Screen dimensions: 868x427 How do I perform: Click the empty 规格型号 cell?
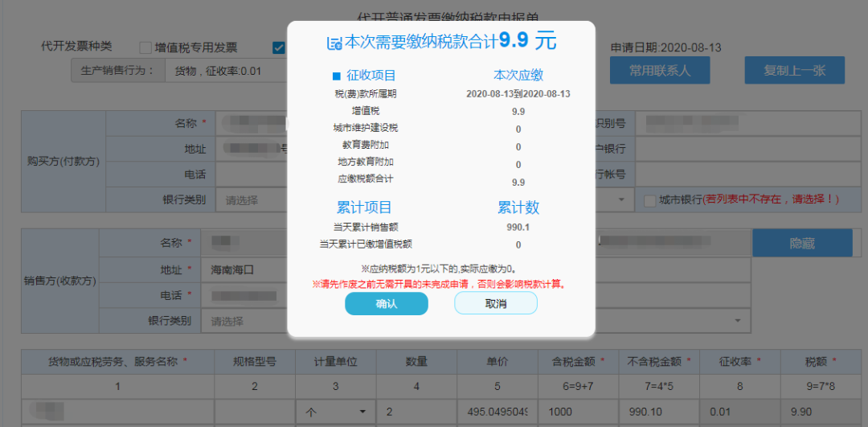tap(255, 412)
